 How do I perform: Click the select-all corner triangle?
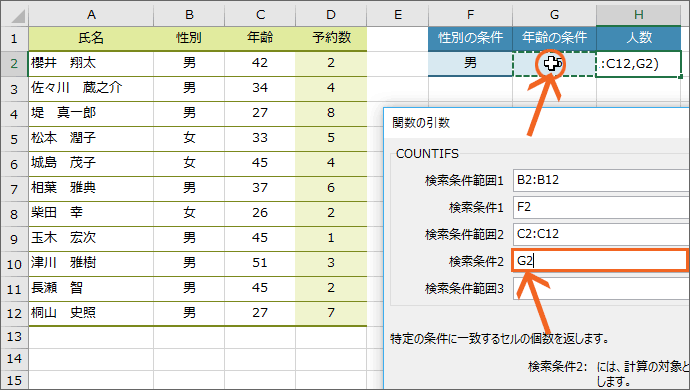click(18, 15)
